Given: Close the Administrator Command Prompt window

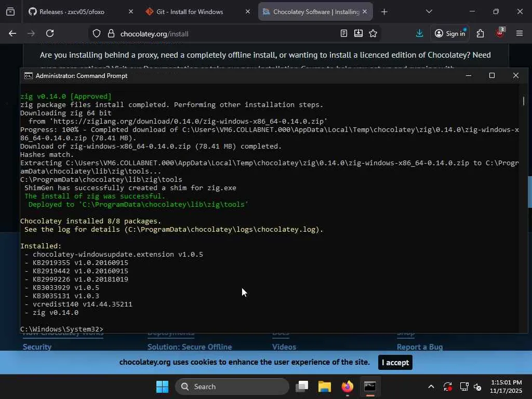Looking at the screenshot, I should pos(516,75).
